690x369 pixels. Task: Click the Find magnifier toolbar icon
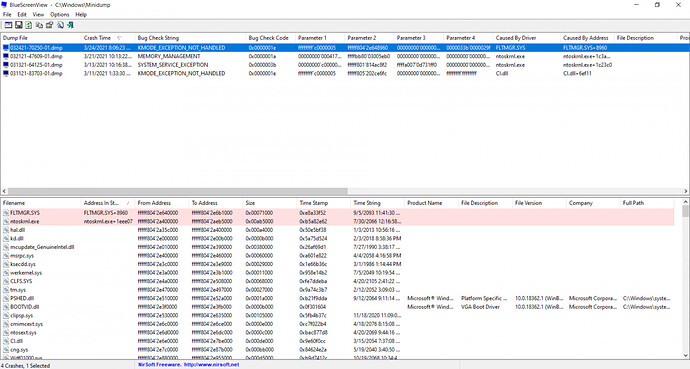click(60, 26)
